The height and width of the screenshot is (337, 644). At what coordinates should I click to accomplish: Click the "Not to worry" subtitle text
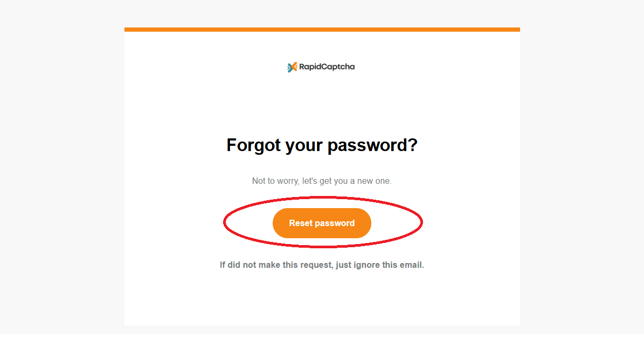(322, 181)
